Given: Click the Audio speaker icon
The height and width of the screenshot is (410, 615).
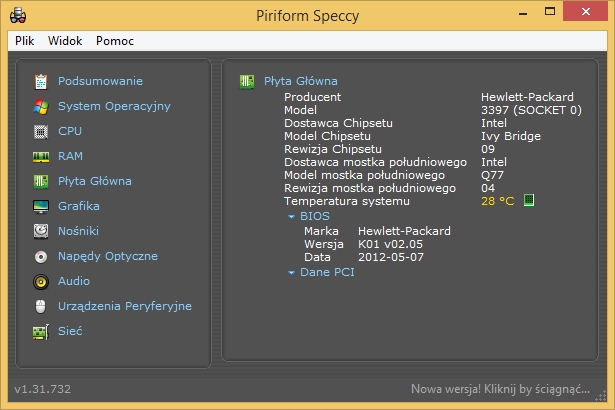Looking at the screenshot, I should click(41, 282).
